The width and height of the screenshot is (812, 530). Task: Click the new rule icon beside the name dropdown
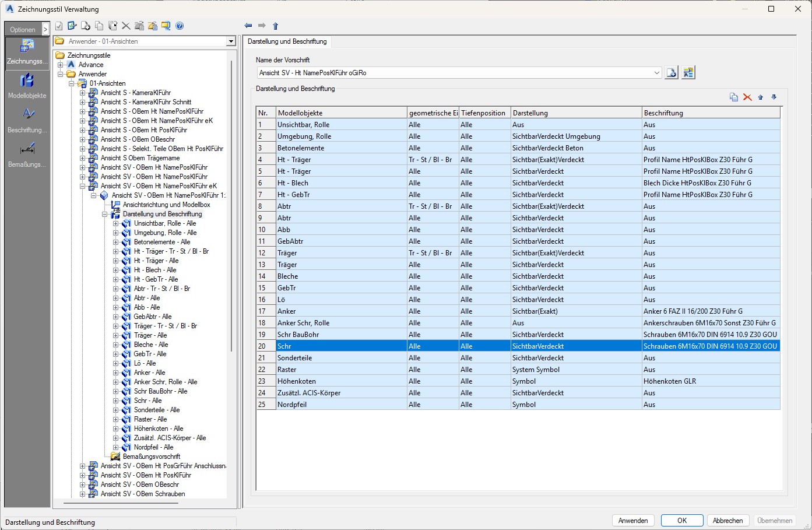(672, 73)
